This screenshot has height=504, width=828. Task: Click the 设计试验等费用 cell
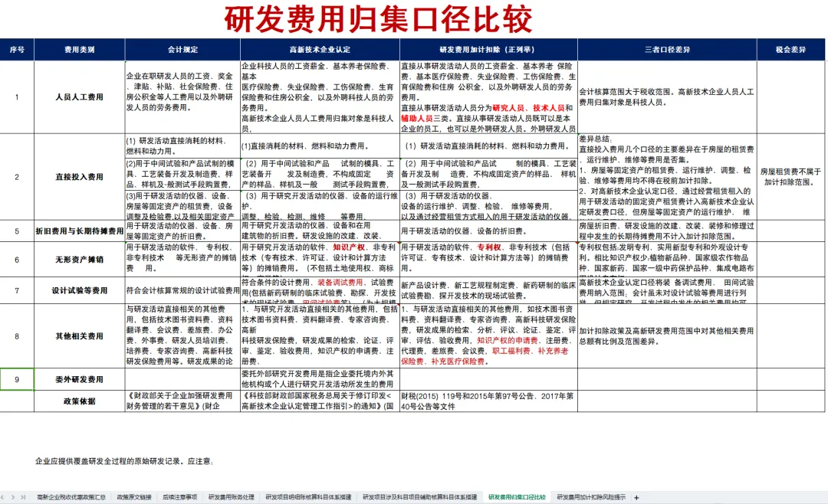(x=80, y=290)
